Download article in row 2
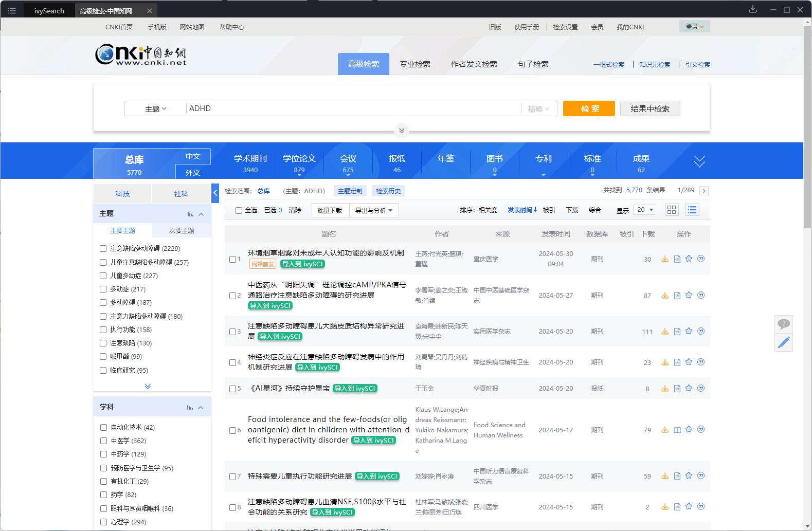This screenshot has width=812, height=531. click(665, 296)
